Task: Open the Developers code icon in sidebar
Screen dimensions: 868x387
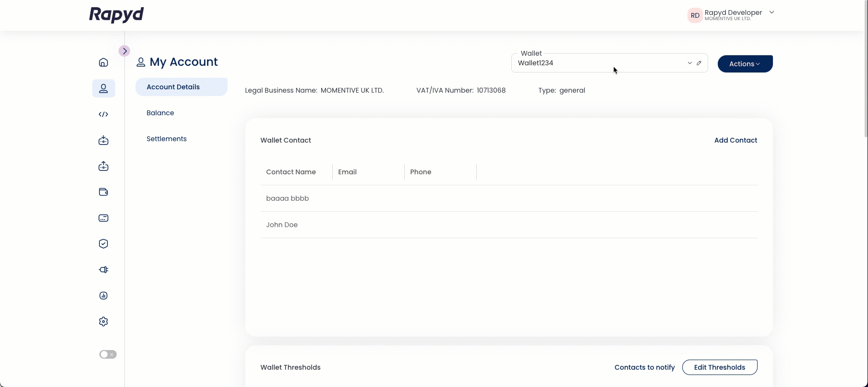Action: (x=103, y=114)
